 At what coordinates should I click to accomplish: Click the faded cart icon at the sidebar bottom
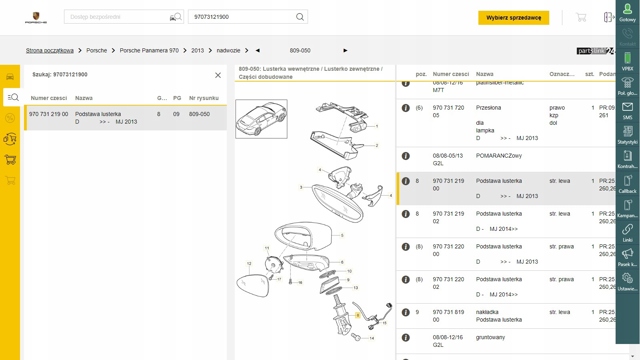pos(10,180)
